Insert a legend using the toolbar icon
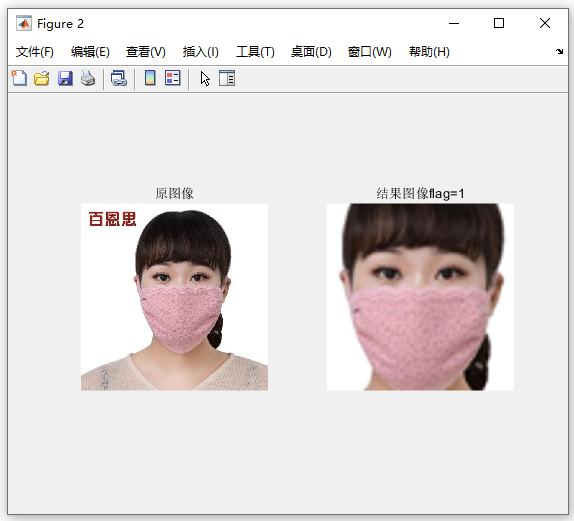574x521 pixels. (x=172, y=78)
